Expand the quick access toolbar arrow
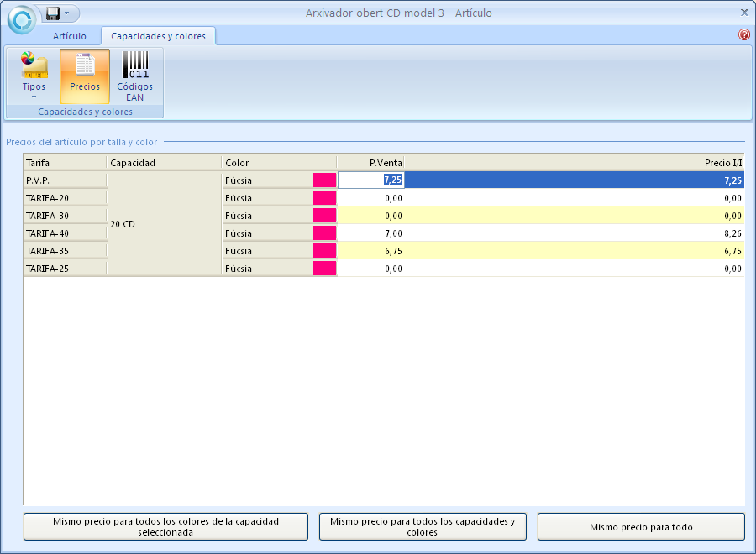Screen dimensions: 756x554 click(x=67, y=13)
